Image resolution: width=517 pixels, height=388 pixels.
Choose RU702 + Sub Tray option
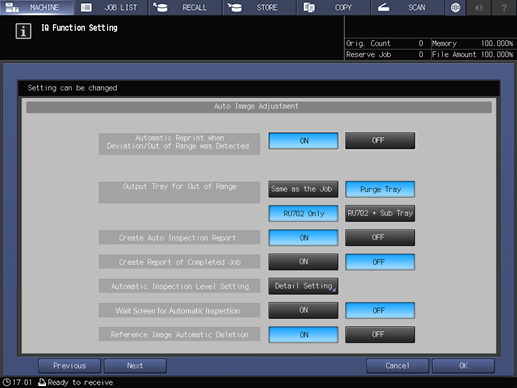(380, 213)
